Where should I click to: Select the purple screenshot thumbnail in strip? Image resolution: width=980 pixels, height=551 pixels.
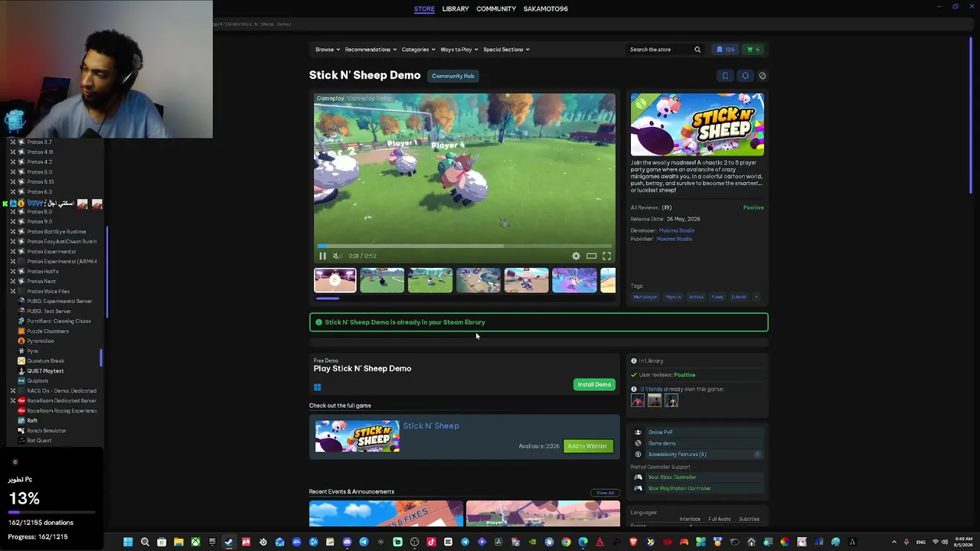[574, 281]
